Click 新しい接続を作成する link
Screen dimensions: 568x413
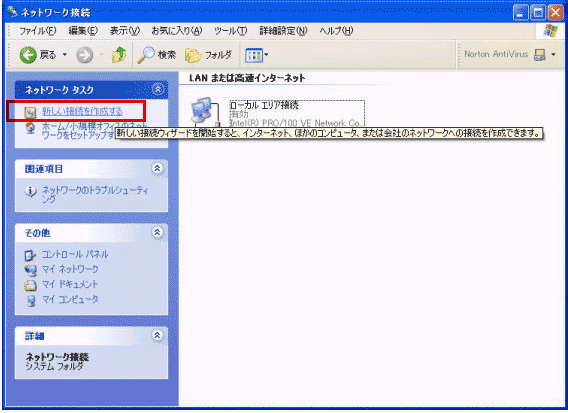pyautogui.click(x=82, y=111)
